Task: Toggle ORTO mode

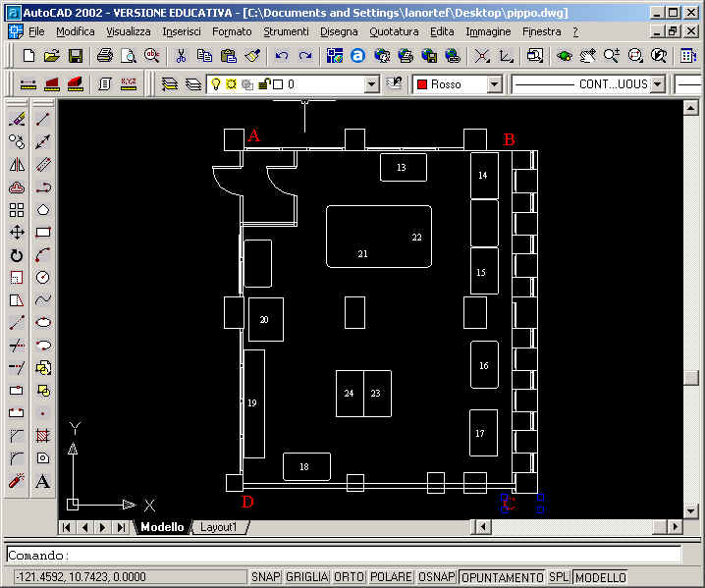Action: point(349,577)
